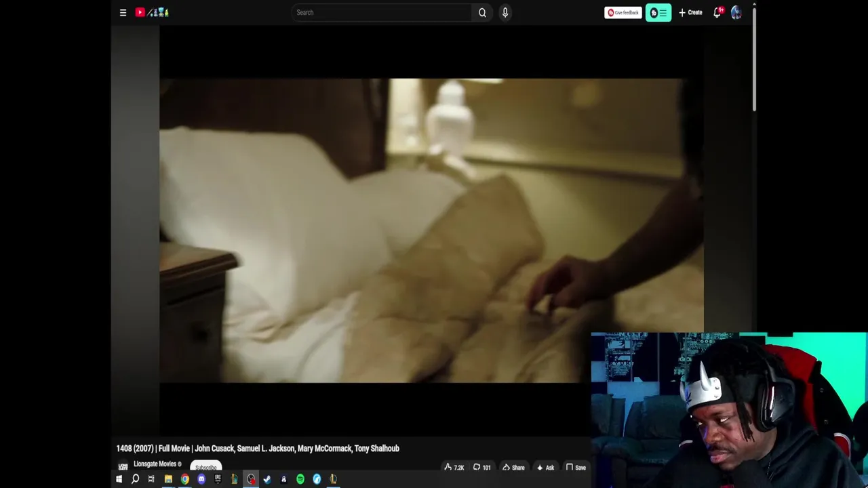The width and height of the screenshot is (868, 488).
Task: Save the video to a playlist
Action: click(576, 467)
